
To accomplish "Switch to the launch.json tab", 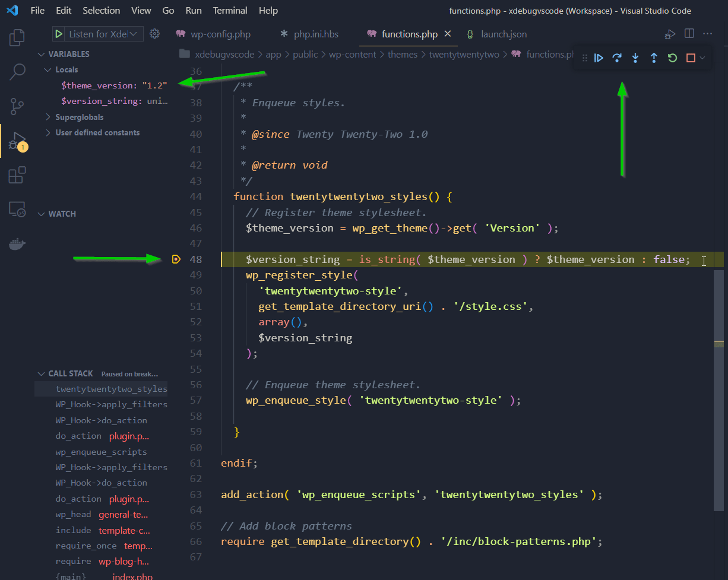I will click(x=496, y=34).
